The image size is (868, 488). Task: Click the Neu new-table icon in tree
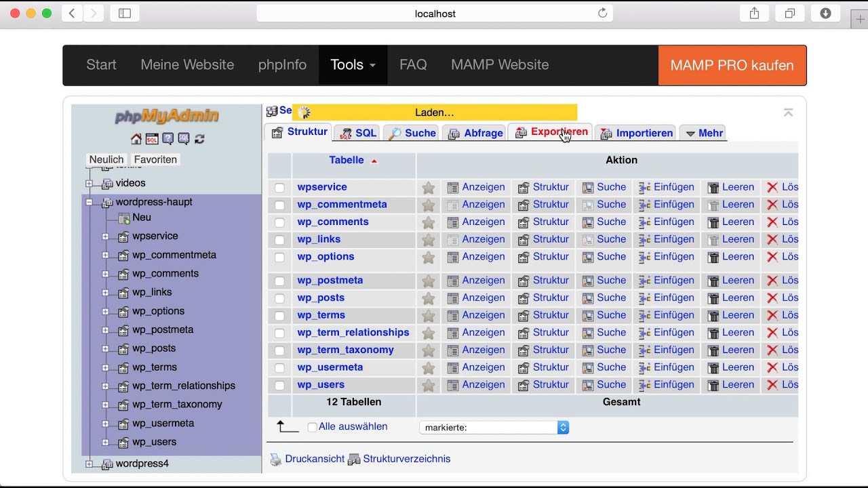click(x=124, y=218)
